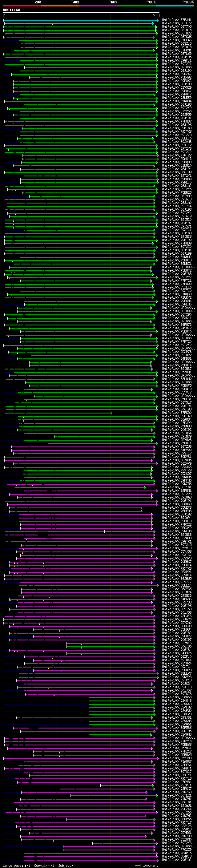The height and width of the screenshot is (868, 197).
Task: Click hit label UniRef100_B4FV00
Action: [x=176, y=450]
